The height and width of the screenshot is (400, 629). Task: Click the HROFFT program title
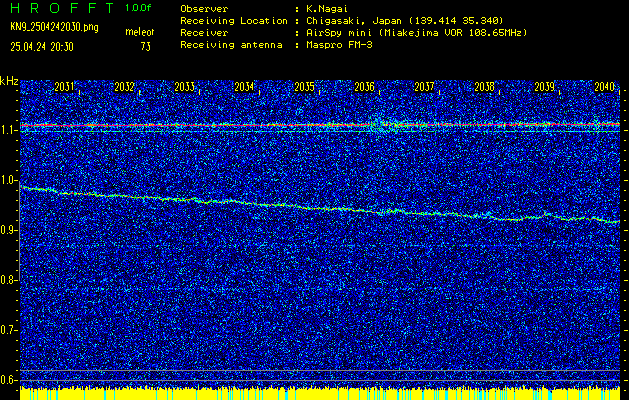click(x=63, y=8)
